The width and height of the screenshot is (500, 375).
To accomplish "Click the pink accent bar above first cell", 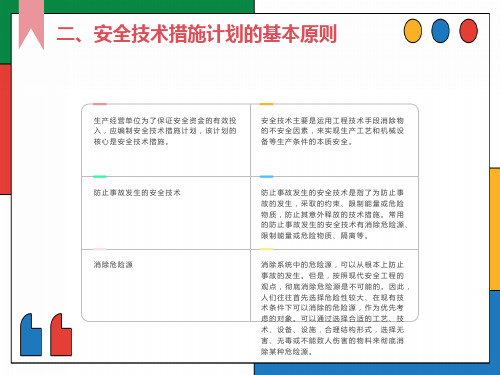I will (x=100, y=104).
